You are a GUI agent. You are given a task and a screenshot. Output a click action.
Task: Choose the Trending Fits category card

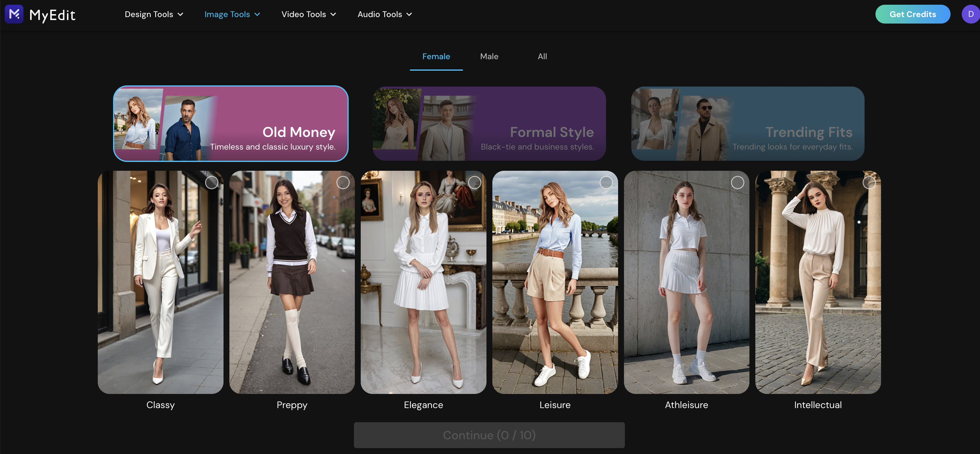[748, 124]
